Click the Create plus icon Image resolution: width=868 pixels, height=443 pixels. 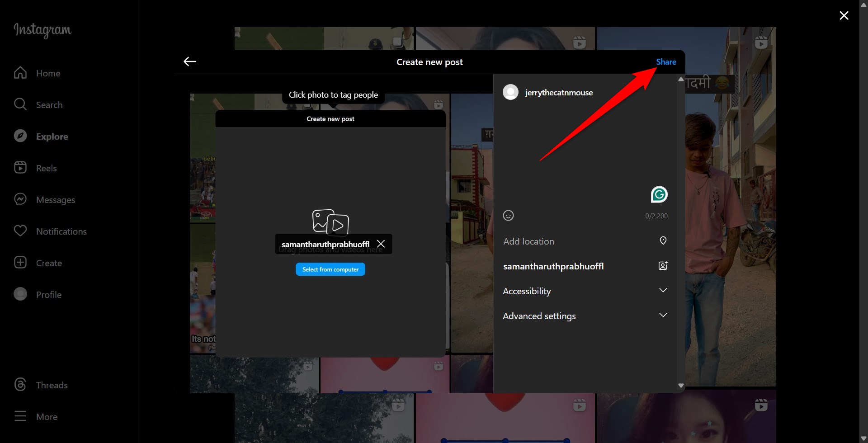pos(20,263)
